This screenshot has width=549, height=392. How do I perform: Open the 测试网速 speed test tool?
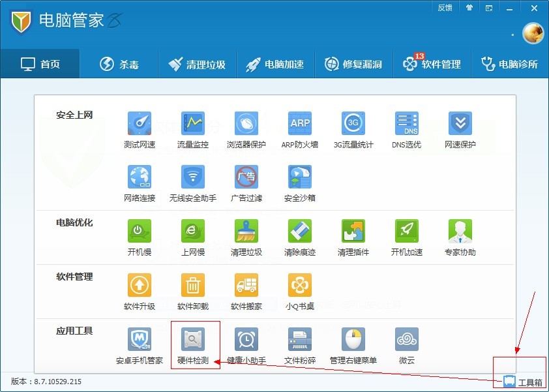pos(140,130)
